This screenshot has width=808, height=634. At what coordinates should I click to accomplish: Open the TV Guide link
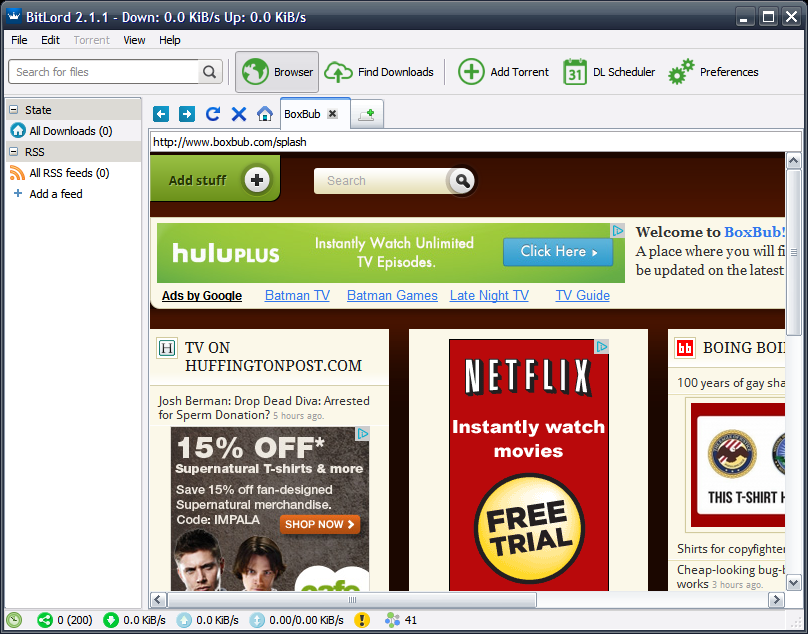coord(583,295)
